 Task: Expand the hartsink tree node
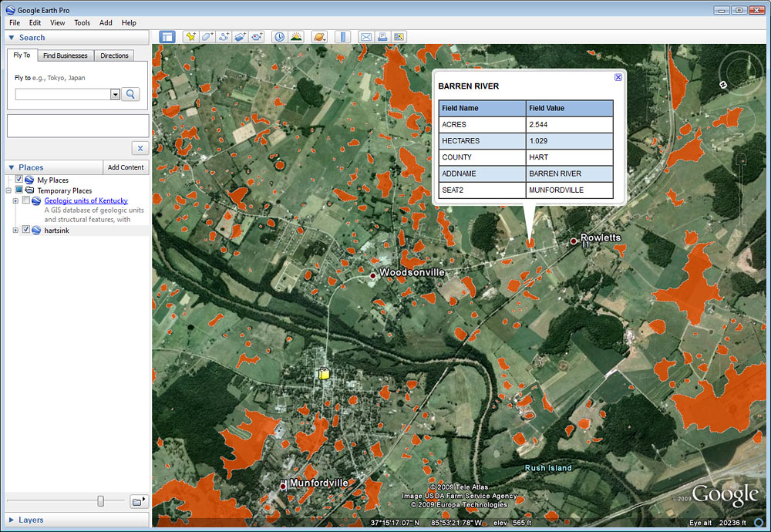[x=15, y=230]
